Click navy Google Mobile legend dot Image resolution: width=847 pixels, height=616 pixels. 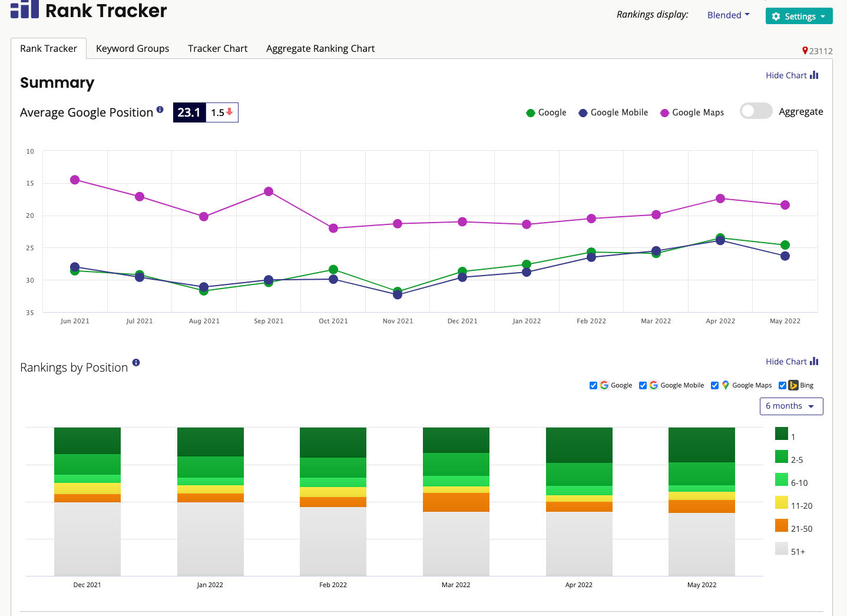tap(583, 113)
